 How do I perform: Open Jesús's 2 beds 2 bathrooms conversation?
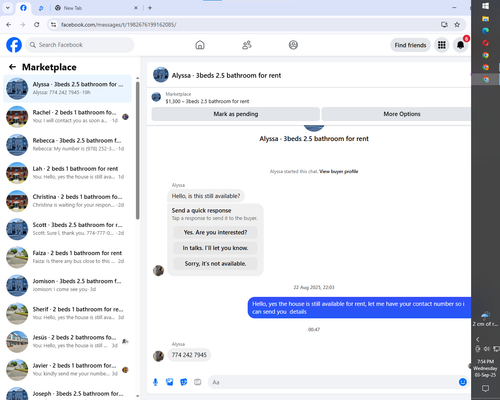pyautogui.click(x=67, y=341)
